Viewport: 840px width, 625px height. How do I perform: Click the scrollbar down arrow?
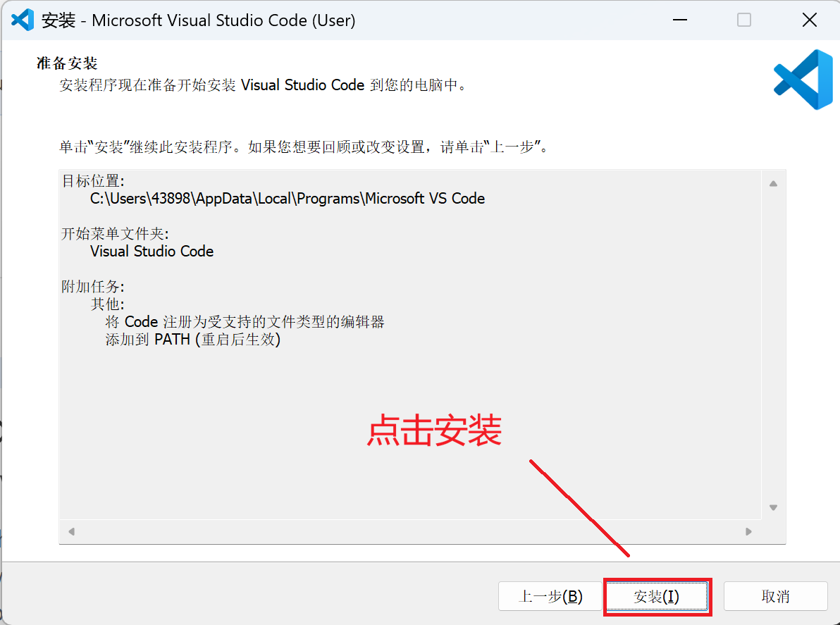773,507
